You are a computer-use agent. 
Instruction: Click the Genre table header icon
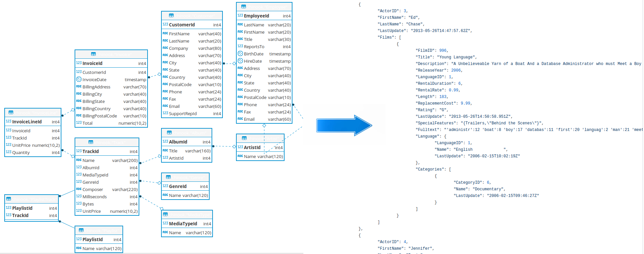(x=168, y=177)
